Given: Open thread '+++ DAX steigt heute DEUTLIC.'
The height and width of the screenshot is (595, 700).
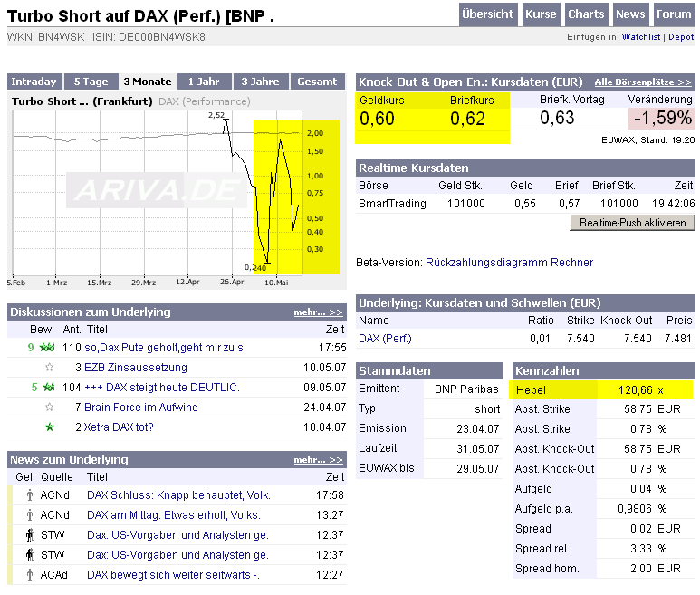Looking at the screenshot, I should [162, 388].
